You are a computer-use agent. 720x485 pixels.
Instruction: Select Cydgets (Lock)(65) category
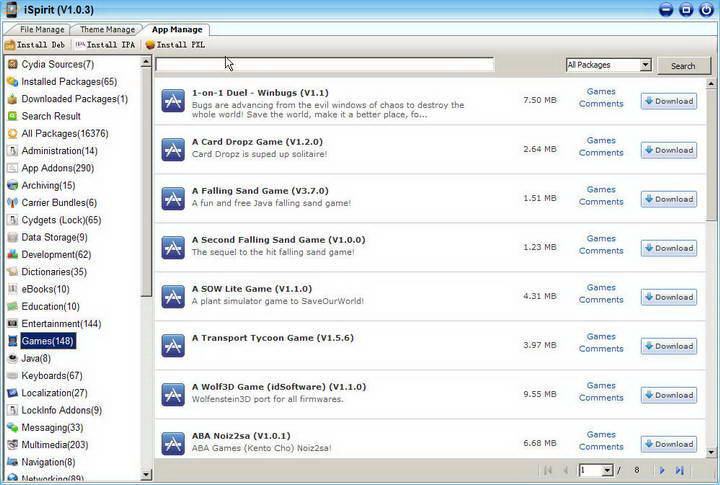coord(61,220)
